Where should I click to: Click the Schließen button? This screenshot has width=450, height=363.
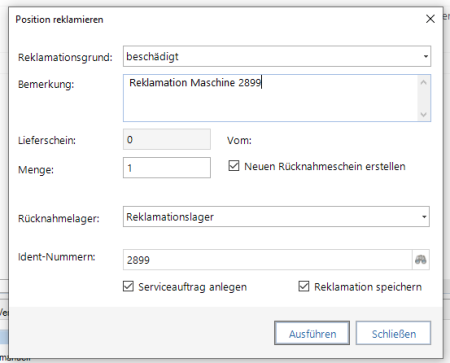coord(393,333)
